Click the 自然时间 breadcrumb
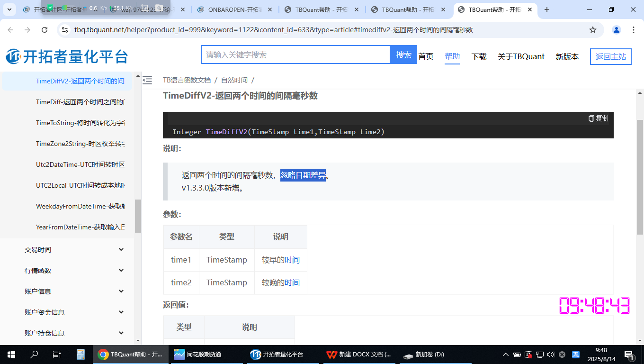 (234, 80)
